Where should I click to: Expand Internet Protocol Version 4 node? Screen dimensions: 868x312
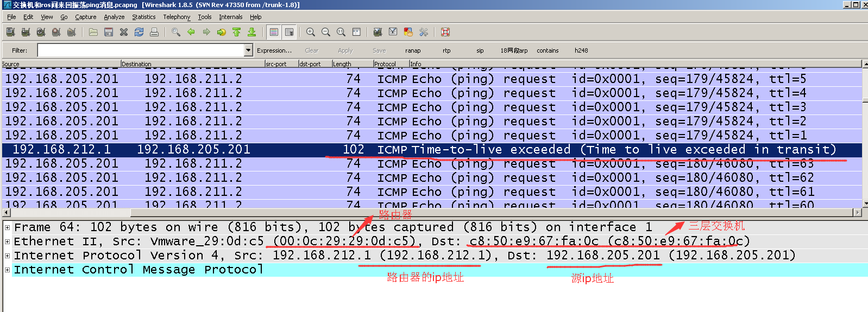[7, 256]
